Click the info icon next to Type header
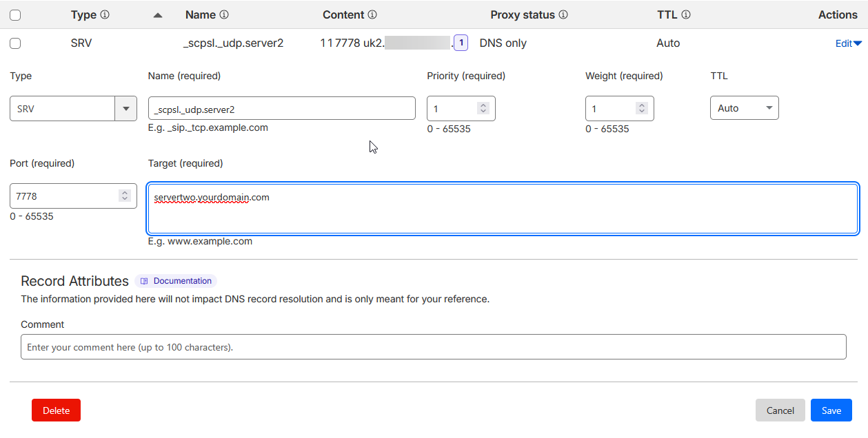The width and height of the screenshot is (868, 438). tap(105, 14)
